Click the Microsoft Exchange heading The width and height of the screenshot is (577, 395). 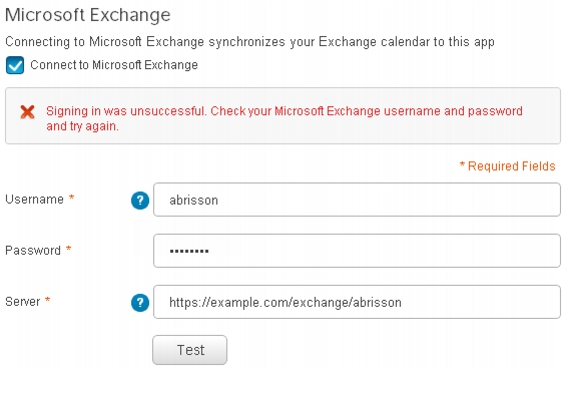pos(88,15)
